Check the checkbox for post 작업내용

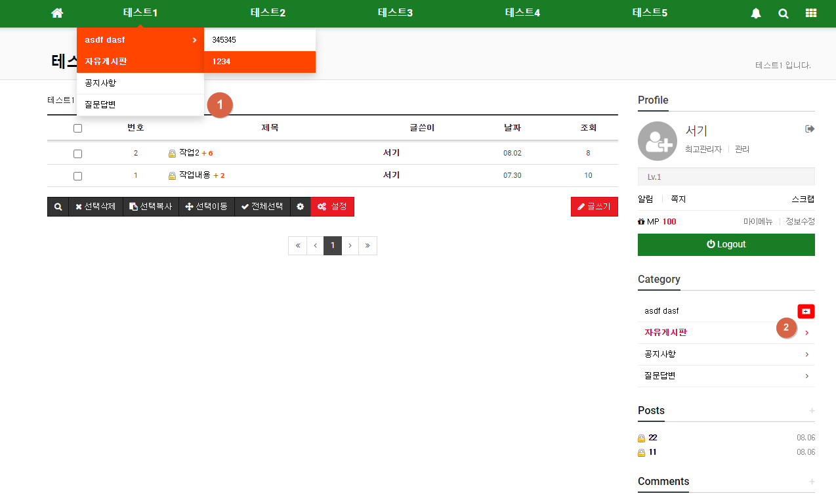coord(77,176)
